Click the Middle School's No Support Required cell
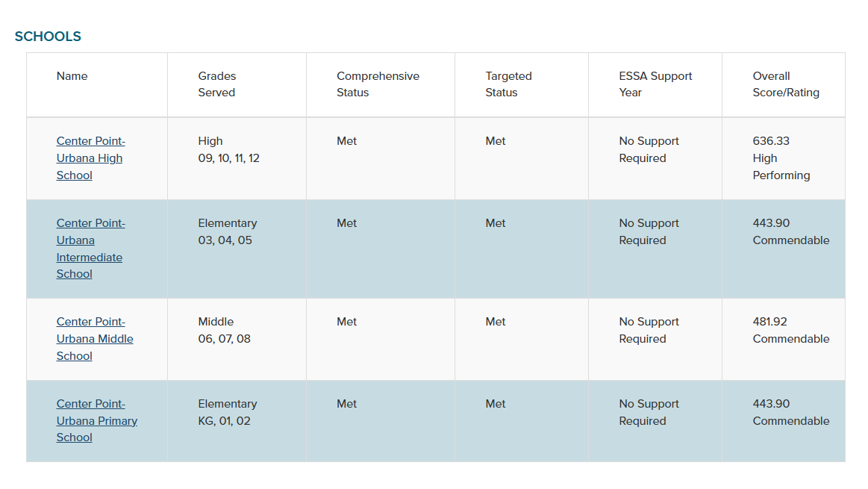This screenshot has height=489, width=868. tap(649, 331)
